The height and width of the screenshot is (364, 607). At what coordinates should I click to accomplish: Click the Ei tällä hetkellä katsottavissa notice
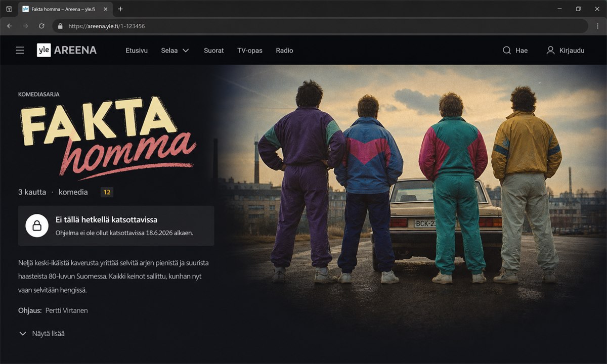tap(116, 225)
